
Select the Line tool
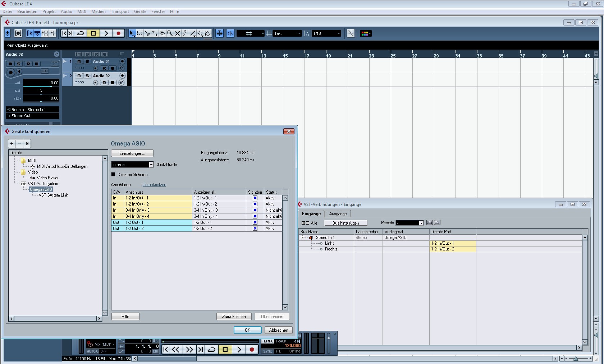pos(193,33)
